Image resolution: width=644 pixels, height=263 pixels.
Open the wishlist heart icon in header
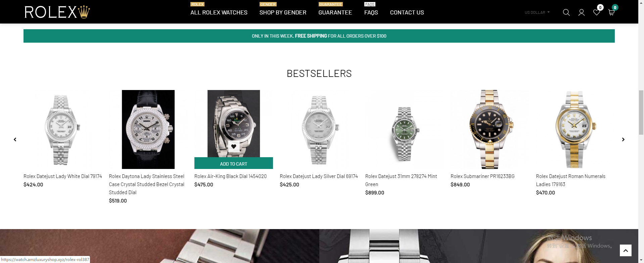pyautogui.click(x=596, y=12)
